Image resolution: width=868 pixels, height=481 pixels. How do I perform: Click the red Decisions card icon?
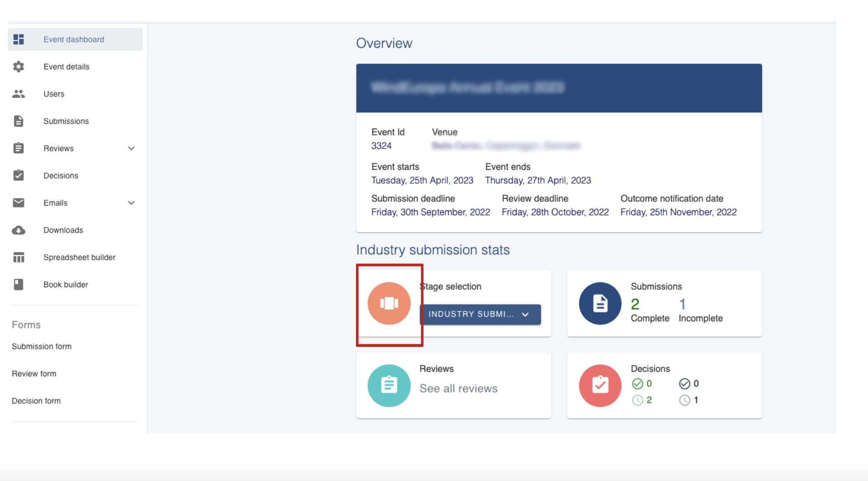(600, 386)
